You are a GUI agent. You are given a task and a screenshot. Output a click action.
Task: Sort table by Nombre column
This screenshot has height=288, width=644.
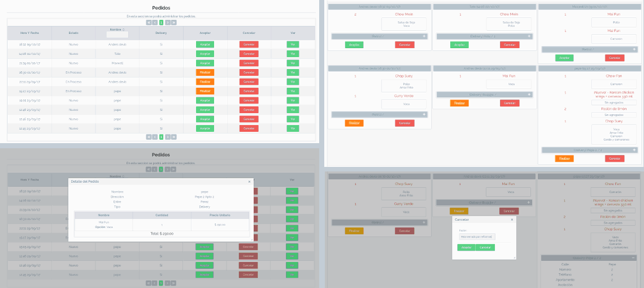pyautogui.click(x=117, y=29)
